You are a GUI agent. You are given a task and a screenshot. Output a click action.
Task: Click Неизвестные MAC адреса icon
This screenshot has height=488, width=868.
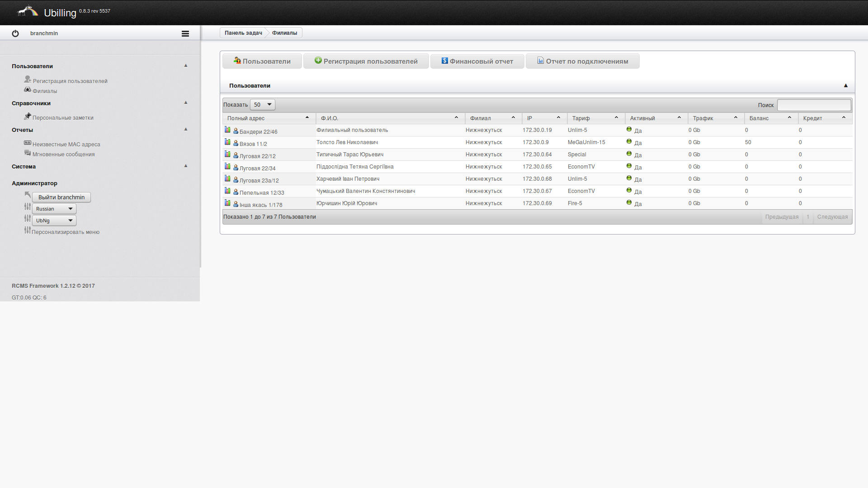[28, 143]
